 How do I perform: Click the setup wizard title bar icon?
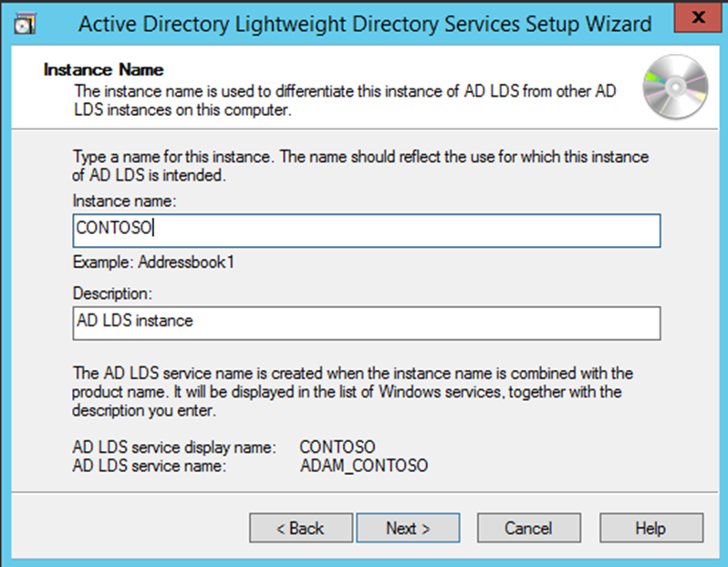coord(25,24)
